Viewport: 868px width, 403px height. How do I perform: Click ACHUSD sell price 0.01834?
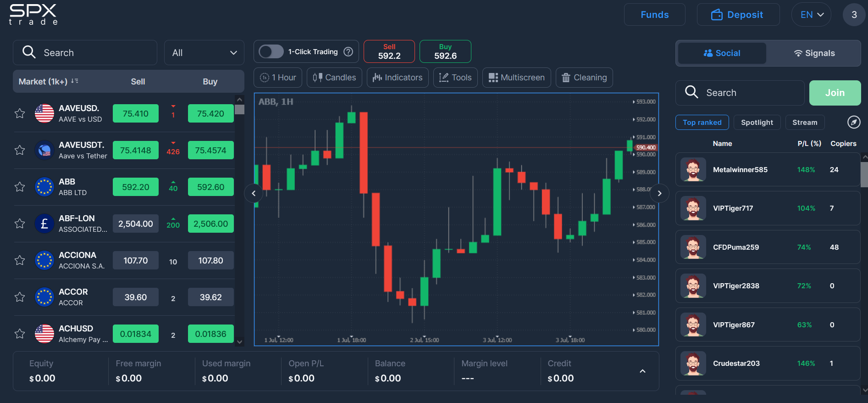[136, 334]
